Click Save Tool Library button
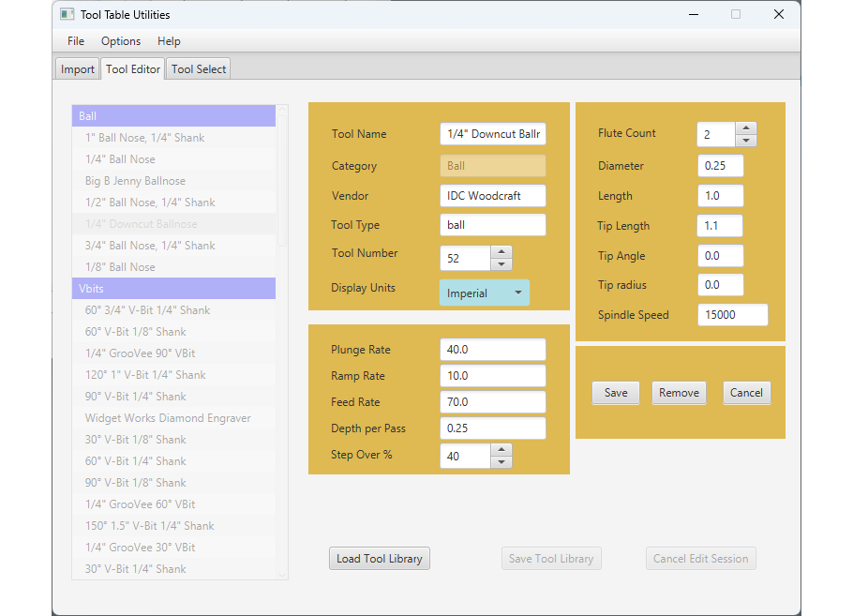The width and height of the screenshot is (853, 616). (x=551, y=558)
